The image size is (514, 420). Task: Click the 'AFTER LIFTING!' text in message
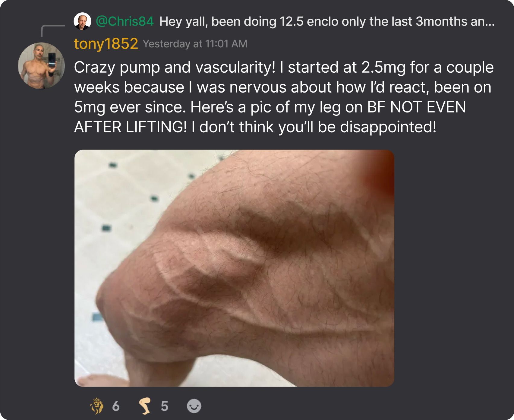pos(131,127)
